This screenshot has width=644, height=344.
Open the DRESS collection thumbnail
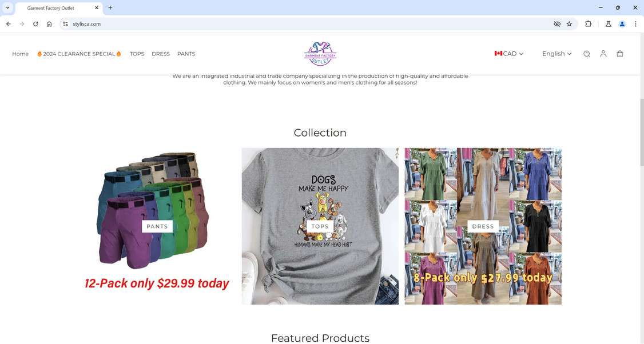click(483, 226)
